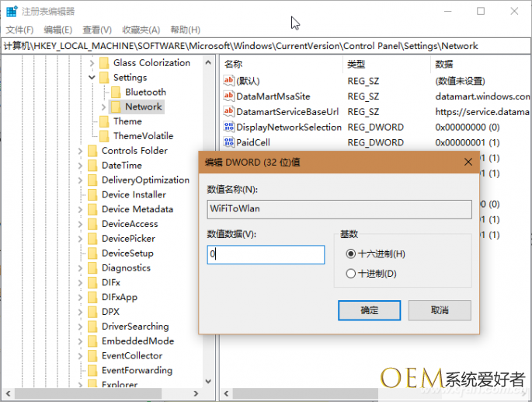Click the Controls Folder folder icon

(x=92, y=151)
